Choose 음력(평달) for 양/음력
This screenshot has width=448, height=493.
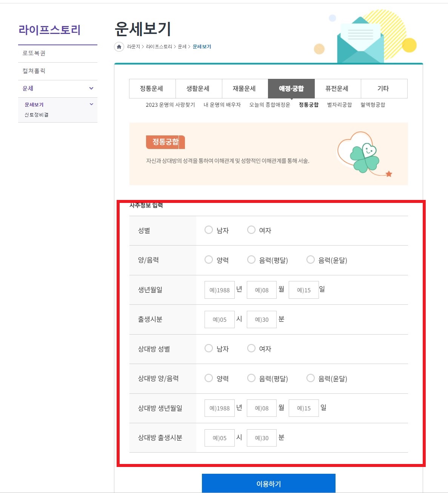click(251, 260)
